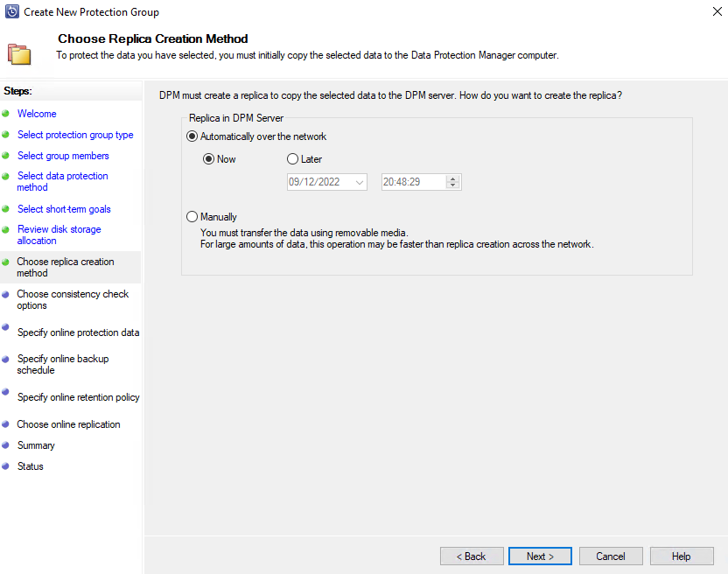Click Specify online backup schedule step
This screenshot has width=728, height=574.
pos(63,365)
